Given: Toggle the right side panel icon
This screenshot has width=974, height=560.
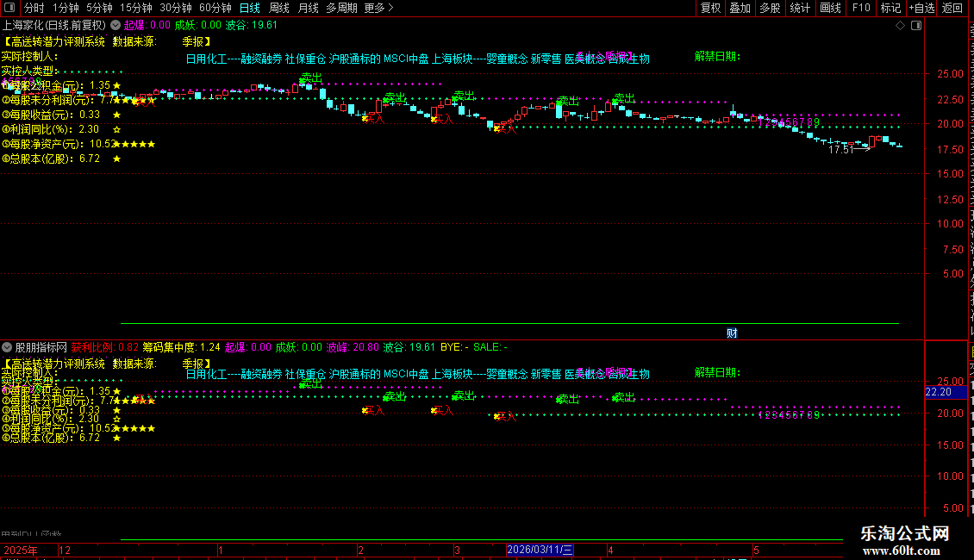Looking at the screenshot, I should pos(916,26).
